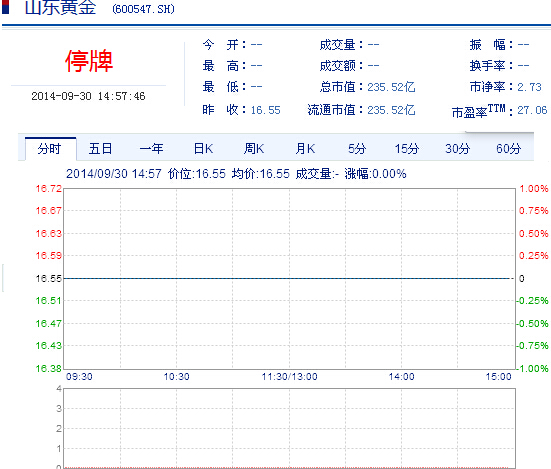Image resolution: width=551 pixels, height=469 pixels.
Task: Switch to the 60分 tab
Action: tap(508, 149)
